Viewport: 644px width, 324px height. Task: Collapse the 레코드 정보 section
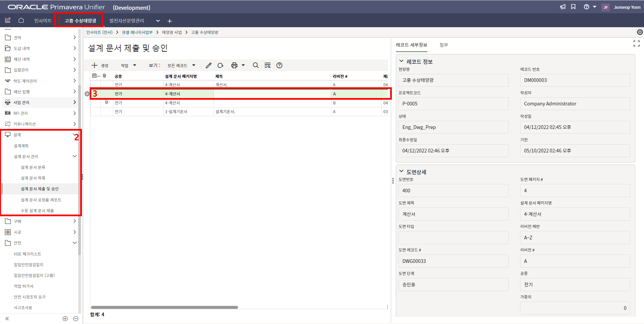401,61
